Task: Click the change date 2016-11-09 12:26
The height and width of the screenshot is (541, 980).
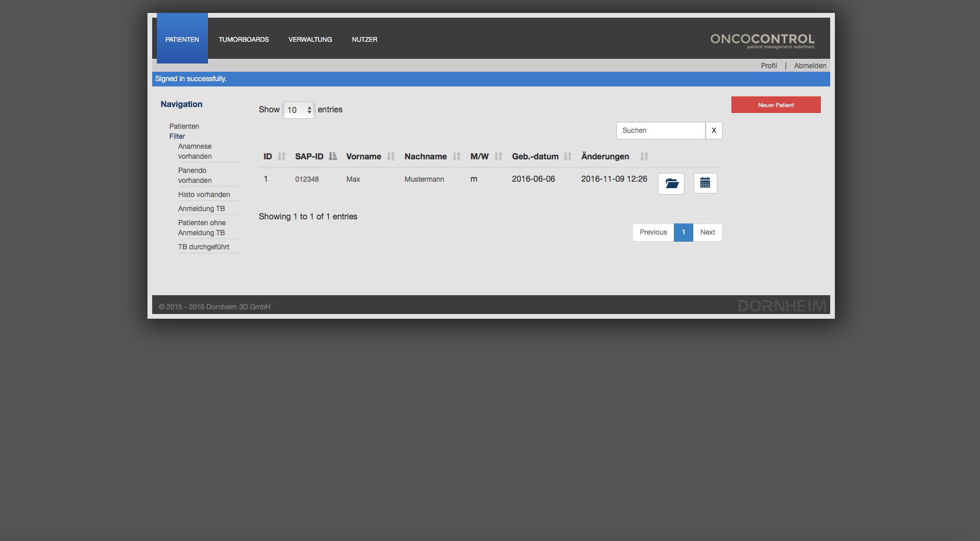Action: pos(614,179)
